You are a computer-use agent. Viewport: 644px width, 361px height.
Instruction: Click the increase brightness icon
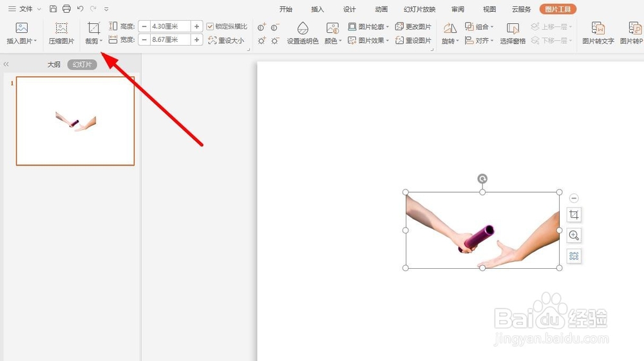261,41
